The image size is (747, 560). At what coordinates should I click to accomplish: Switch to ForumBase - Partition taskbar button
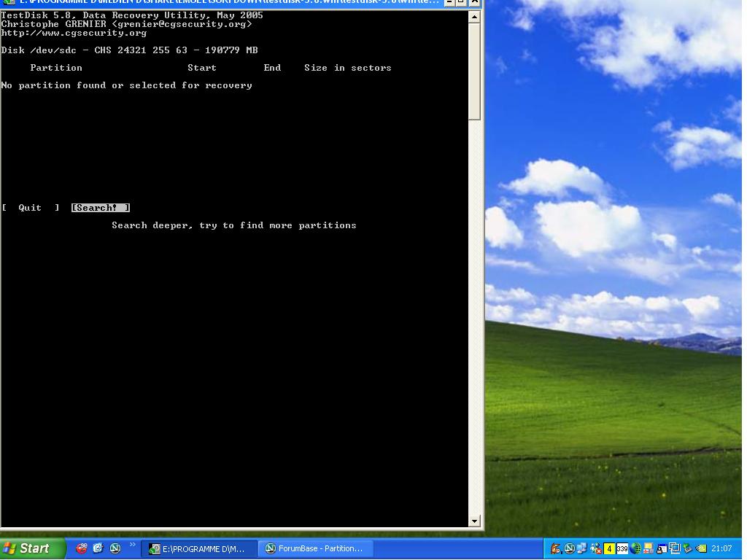(315, 548)
